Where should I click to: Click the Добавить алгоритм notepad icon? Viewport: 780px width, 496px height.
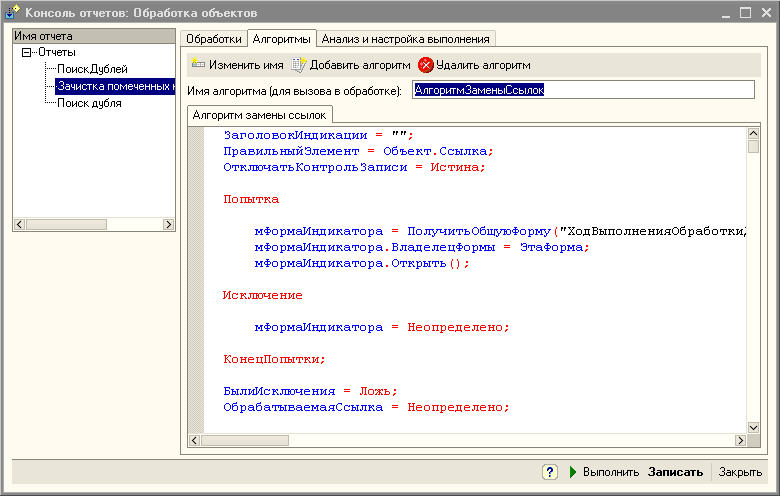click(298, 65)
